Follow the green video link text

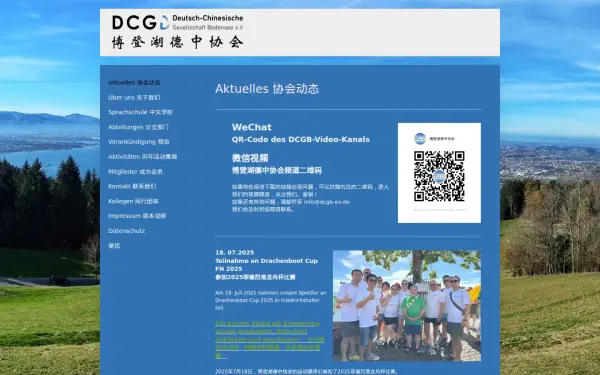coord(269,340)
